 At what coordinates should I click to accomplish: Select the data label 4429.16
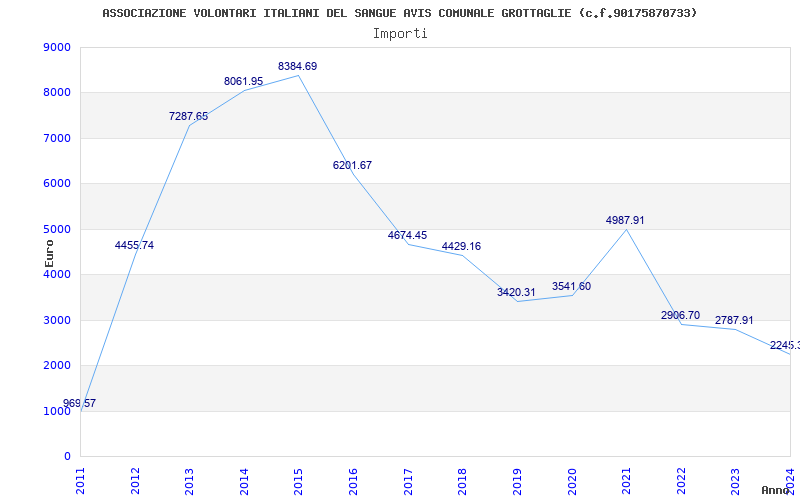pyautogui.click(x=461, y=246)
